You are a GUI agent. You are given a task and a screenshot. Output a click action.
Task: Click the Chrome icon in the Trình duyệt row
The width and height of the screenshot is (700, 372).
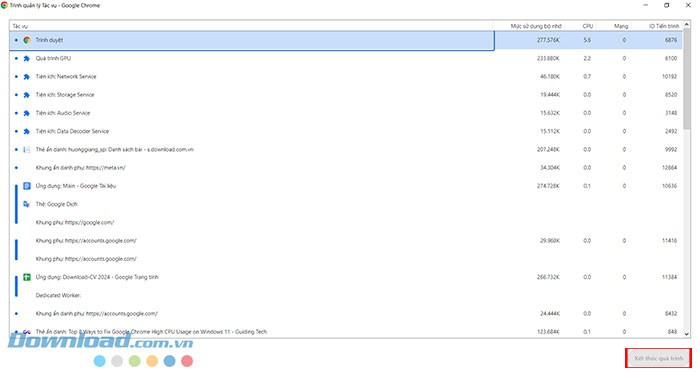coord(27,40)
